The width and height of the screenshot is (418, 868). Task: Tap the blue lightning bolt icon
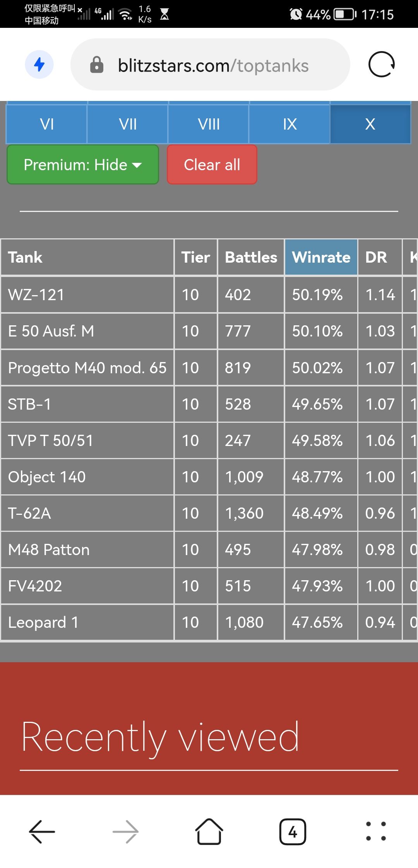click(x=39, y=65)
